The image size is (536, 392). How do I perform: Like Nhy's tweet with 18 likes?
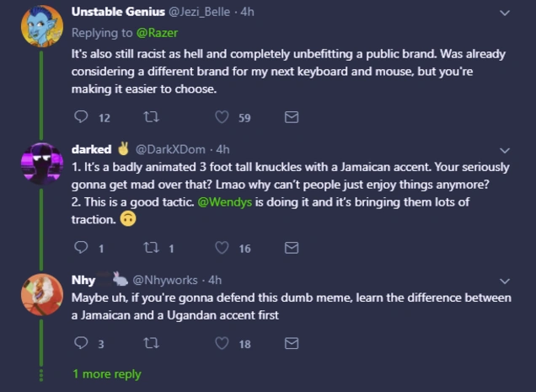click(222, 343)
